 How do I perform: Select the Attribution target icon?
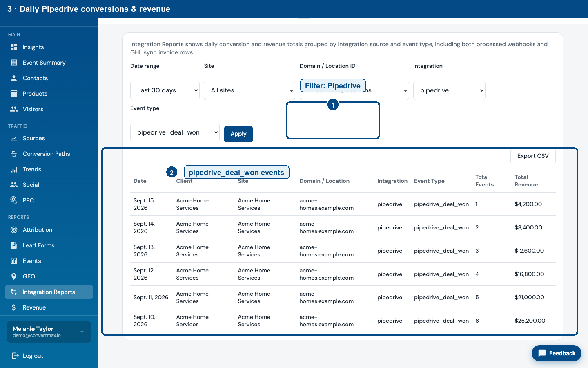pyautogui.click(x=14, y=230)
